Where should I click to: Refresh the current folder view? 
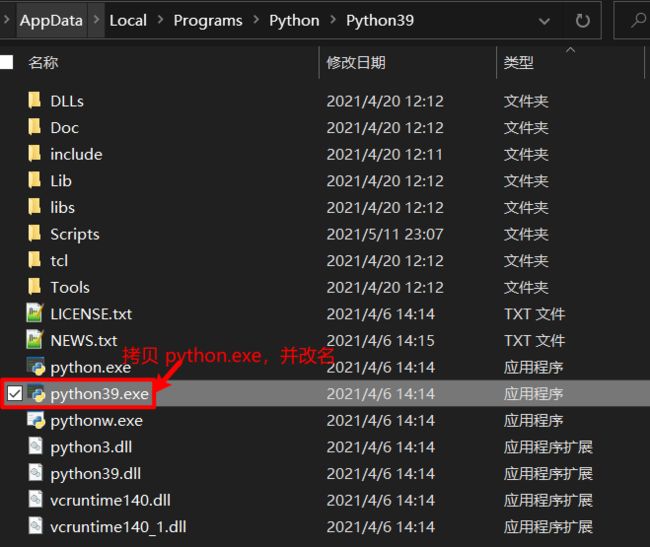tap(582, 20)
